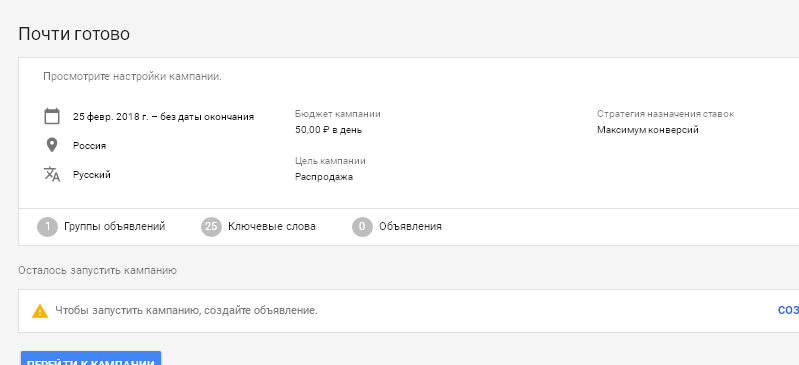The height and width of the screenshot is (365, 799).
Task: Click the location pin icon next to Россия
Action: tap(51, 145)
